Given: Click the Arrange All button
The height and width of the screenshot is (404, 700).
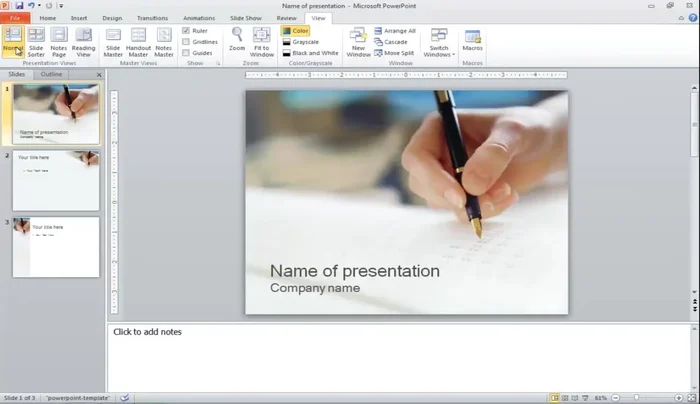Looking at the screenshot, I should tap(395, 31).
